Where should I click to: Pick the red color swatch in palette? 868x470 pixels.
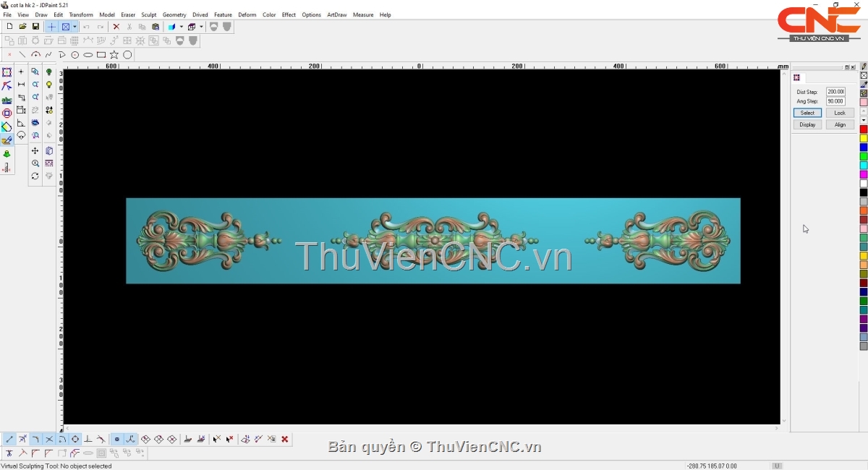[863, 129]
